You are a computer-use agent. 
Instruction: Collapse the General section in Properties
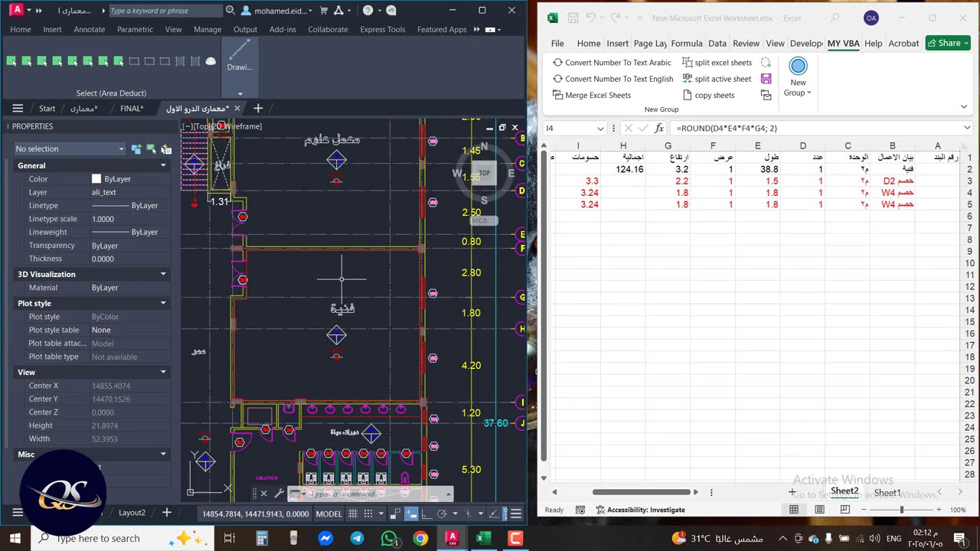(x=163, y=165)
